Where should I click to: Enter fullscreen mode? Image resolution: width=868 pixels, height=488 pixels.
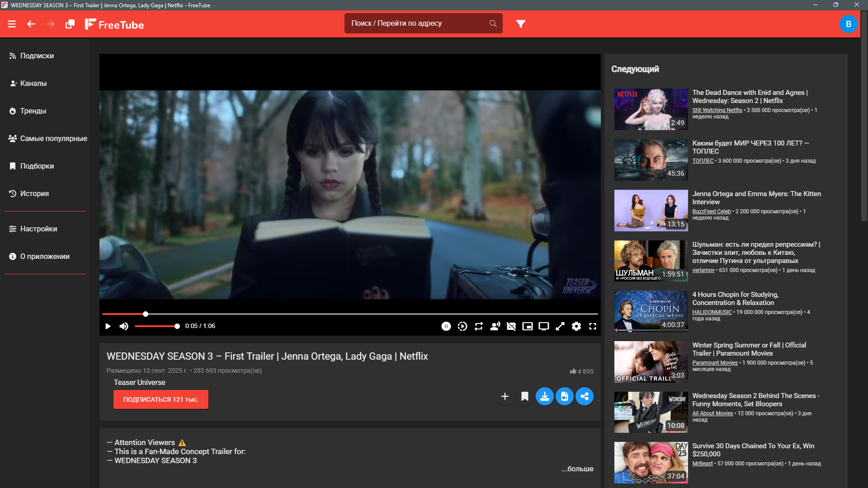(x=593, y=326)
